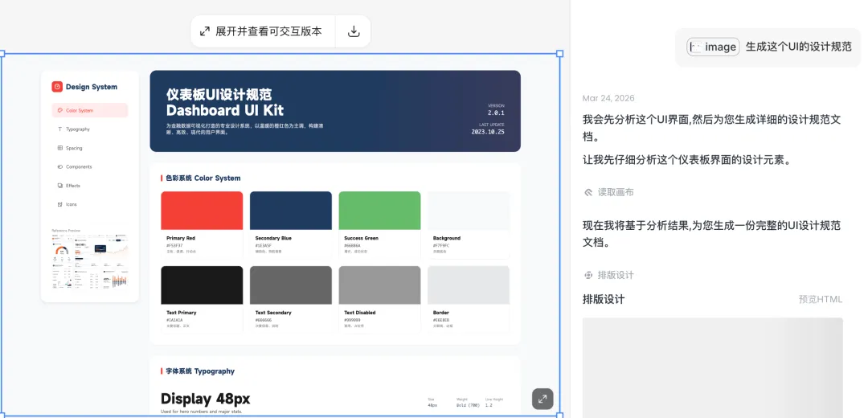Click the Components icon in sidebar
Image resolution: width=868 pixels, height=418 pixels.
pyautogui.click(x=59, y=166)
